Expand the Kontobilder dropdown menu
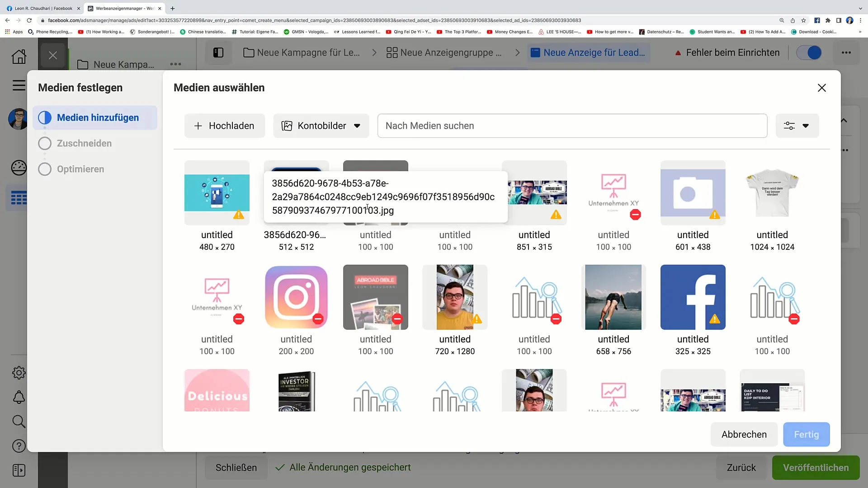The width and height of the screenshot is (868, 488). click(321, 126)
